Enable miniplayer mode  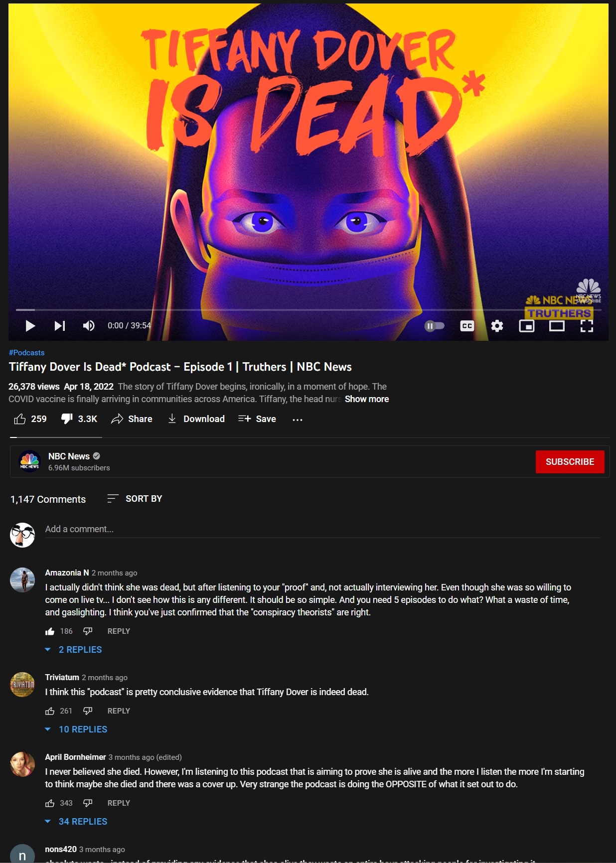point(527,326)
